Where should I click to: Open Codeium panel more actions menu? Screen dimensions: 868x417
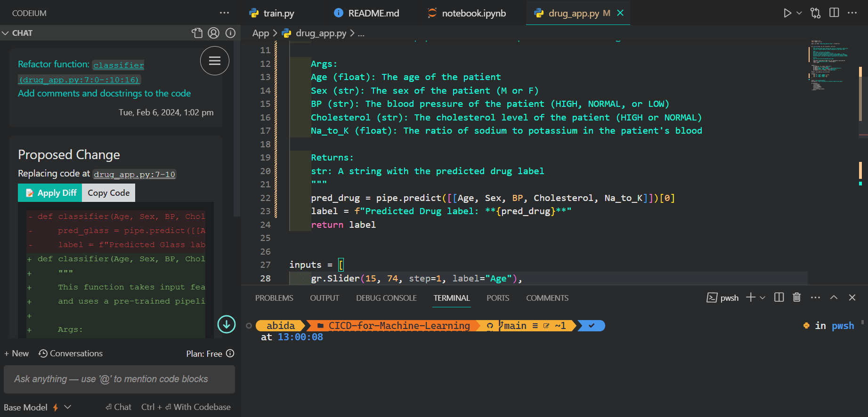point(224,13)
